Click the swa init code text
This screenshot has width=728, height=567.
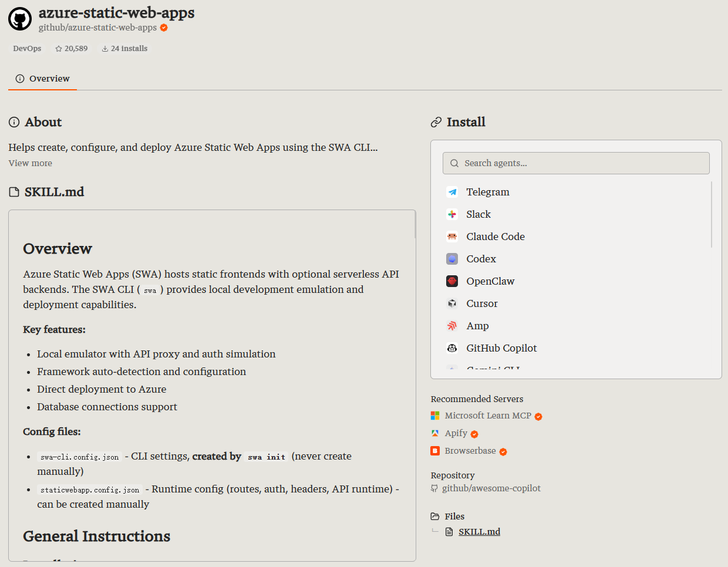tap(267, 457)
